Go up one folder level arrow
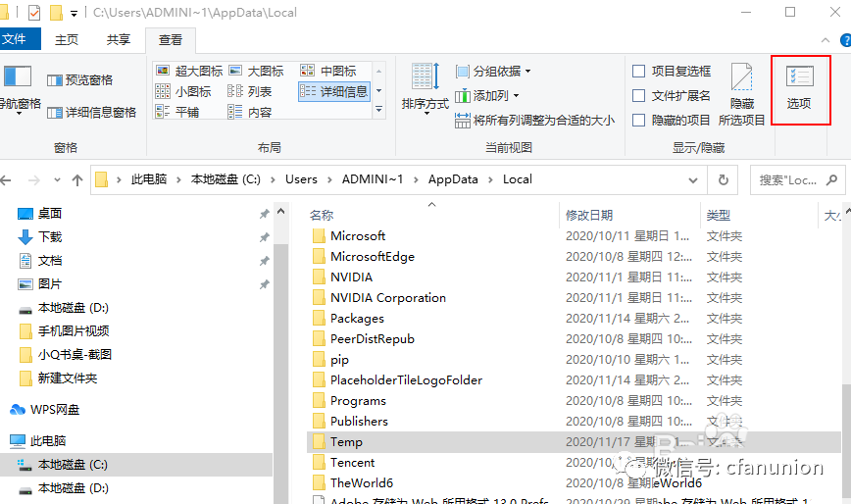851x504 pixels. point(77,180)
